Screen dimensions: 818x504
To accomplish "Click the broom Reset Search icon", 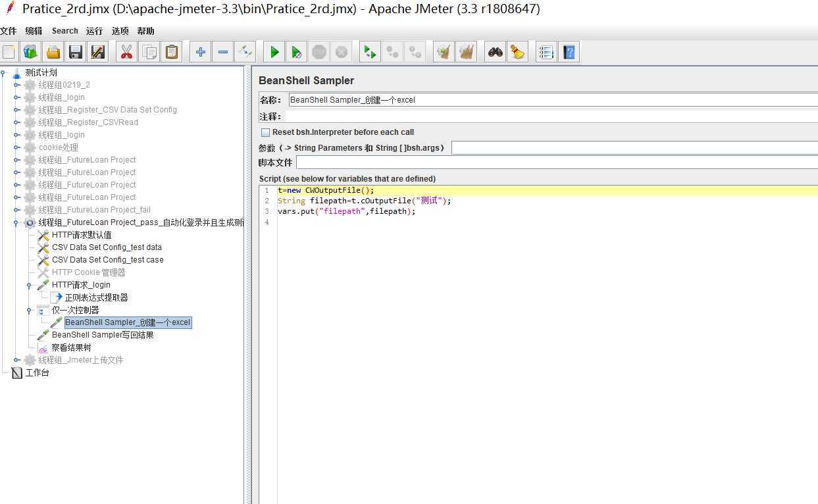I will pos(518,52).
